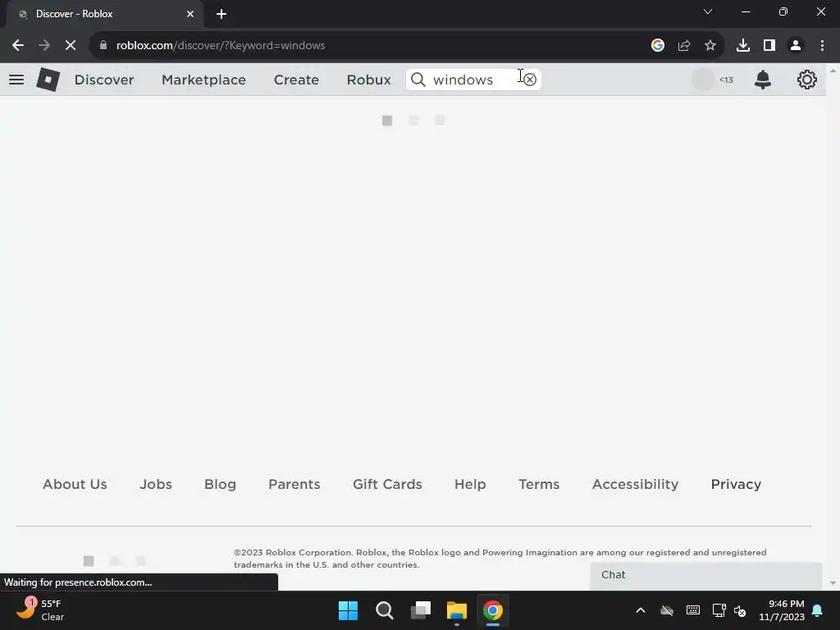Viewport: 840px width, 630px height.
Task: Click the <13 age label
Action: [x=726, y=80]
